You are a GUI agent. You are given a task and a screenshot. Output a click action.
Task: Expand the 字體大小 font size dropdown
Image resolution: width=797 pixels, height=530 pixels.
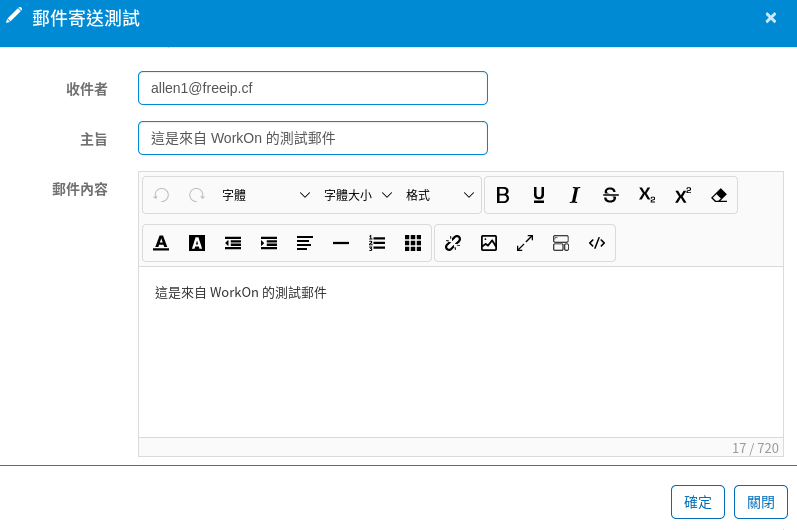click(x=357, y=195)
